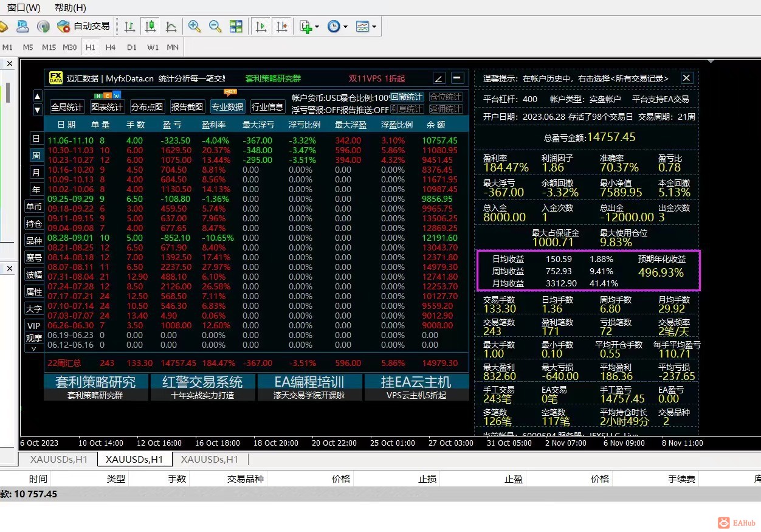Select the candlestick chart icon
This screenshot has width=761, height=532.
[x=150, y=26]
